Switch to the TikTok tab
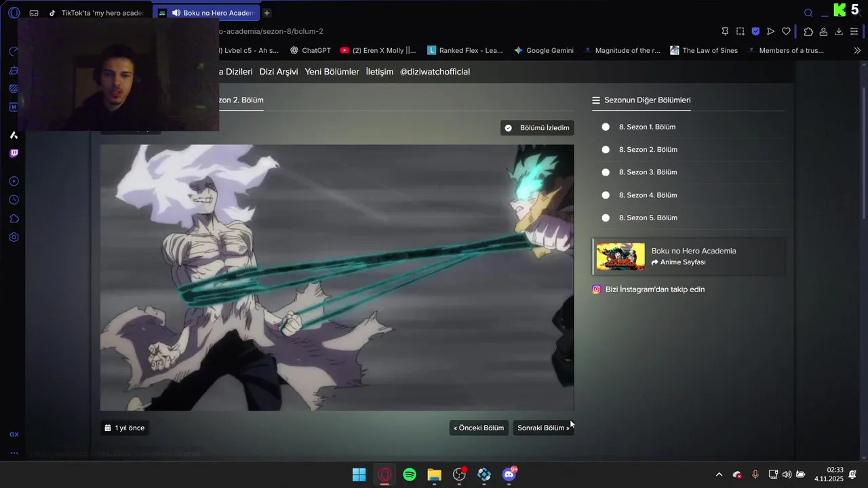Screen dimensions: 868x488 click(96, 13)
